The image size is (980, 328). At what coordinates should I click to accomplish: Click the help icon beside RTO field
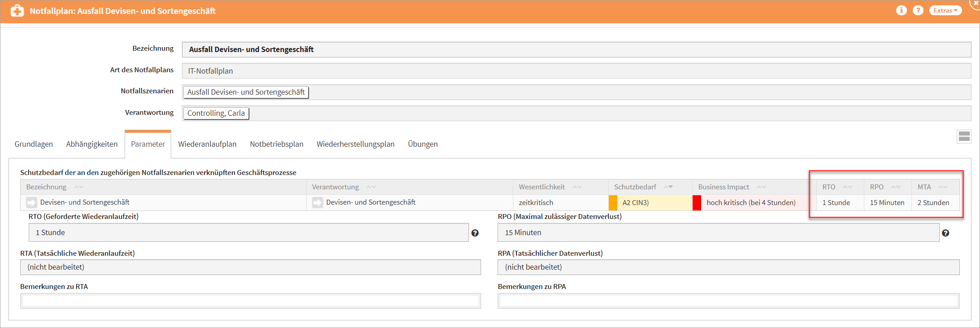pos(475,233)
